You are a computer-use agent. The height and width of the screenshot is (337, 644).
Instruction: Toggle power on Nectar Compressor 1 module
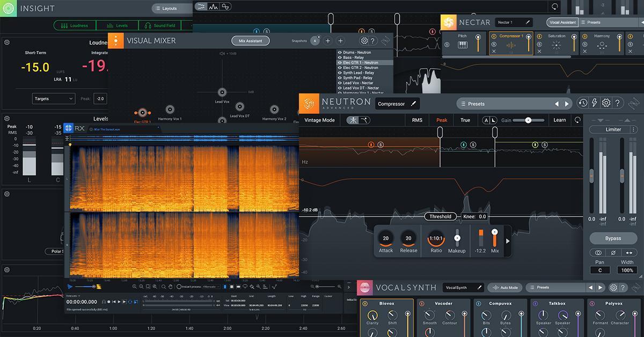pyautogui.click(x=494, y=36)
